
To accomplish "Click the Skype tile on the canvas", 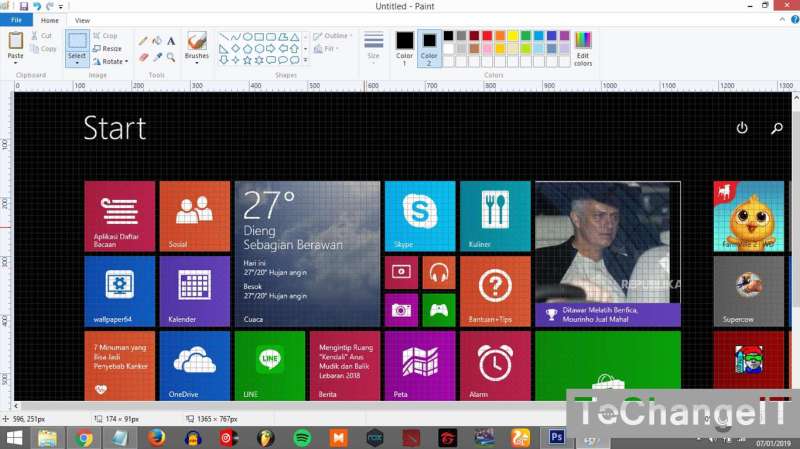I will coord(420,216).
